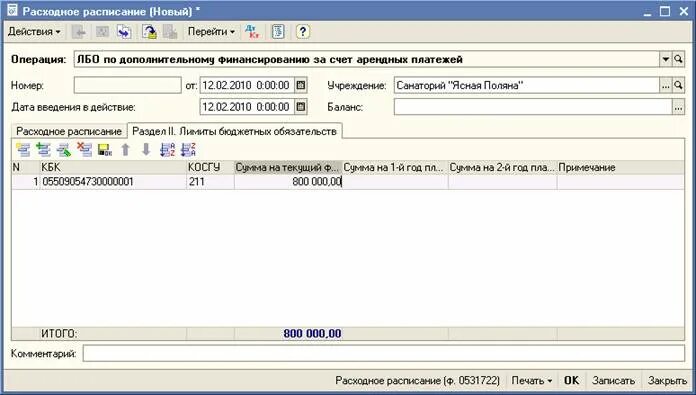Screen dimensions: 696x395
Task: Click the Примечание column header
Action: 621,167
